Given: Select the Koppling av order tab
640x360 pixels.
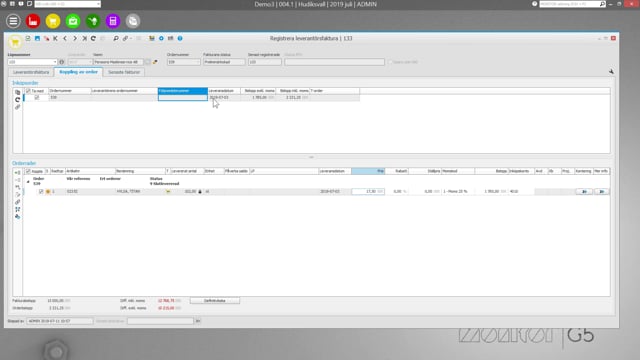Looking at the screenshot, I should click(x=78, y=72).
